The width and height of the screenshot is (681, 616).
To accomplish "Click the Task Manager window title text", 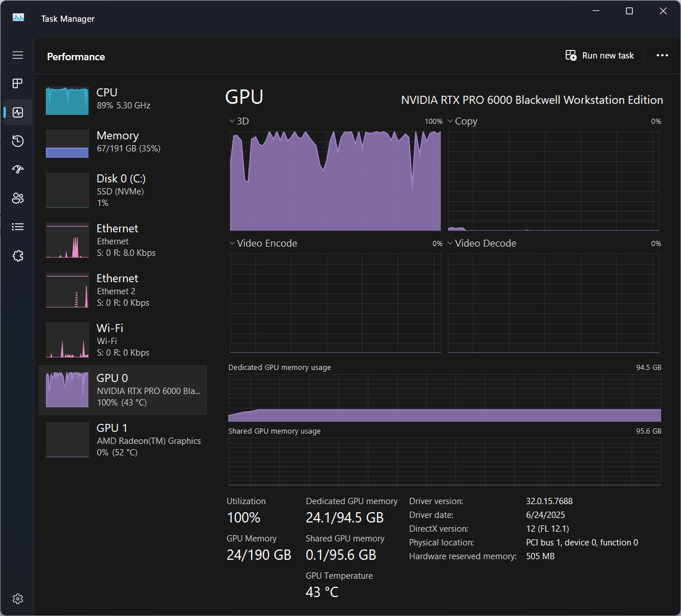I will click(x=68, y=19).
